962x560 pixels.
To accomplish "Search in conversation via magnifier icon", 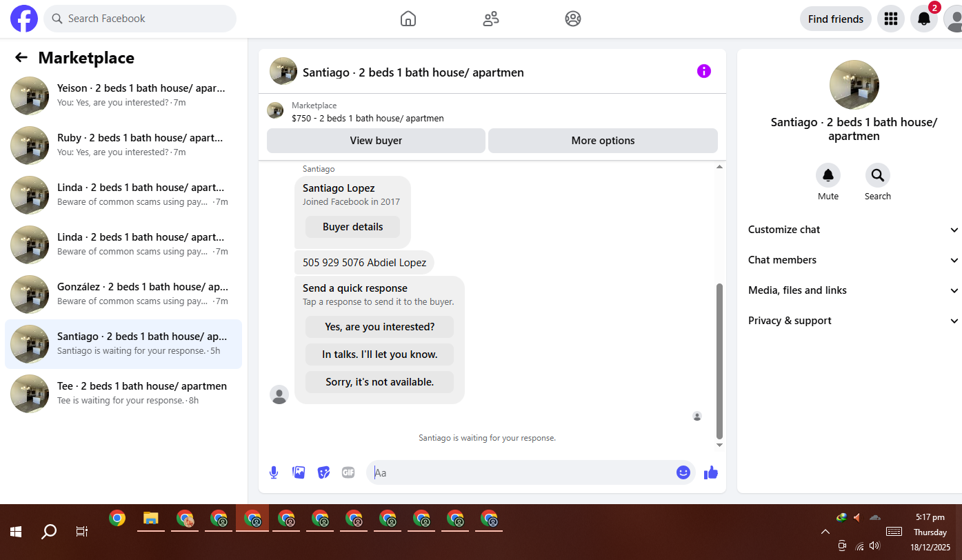I will (x=878, y=175).
